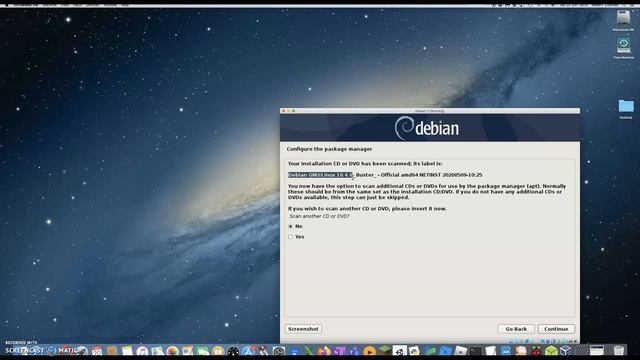This screenshot has width=640, height=360.
Task: Open the blue Desktop folder icon
Action: pyautogui.click(x=626, y=107)
